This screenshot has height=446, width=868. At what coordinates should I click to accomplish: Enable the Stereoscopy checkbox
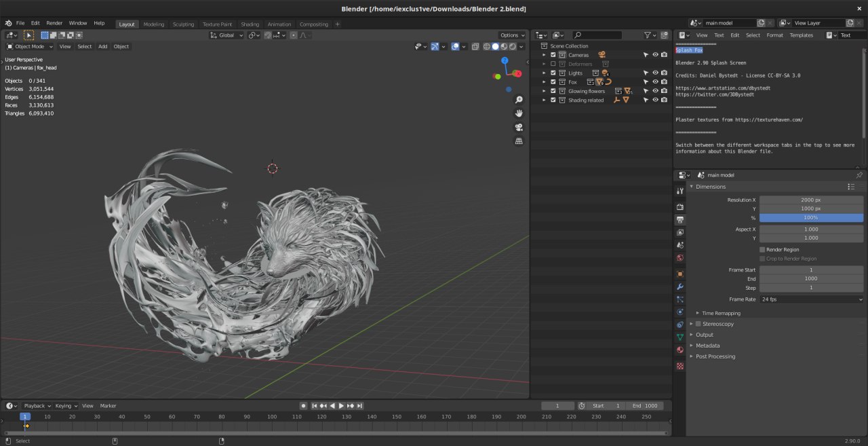click(698, 324)
